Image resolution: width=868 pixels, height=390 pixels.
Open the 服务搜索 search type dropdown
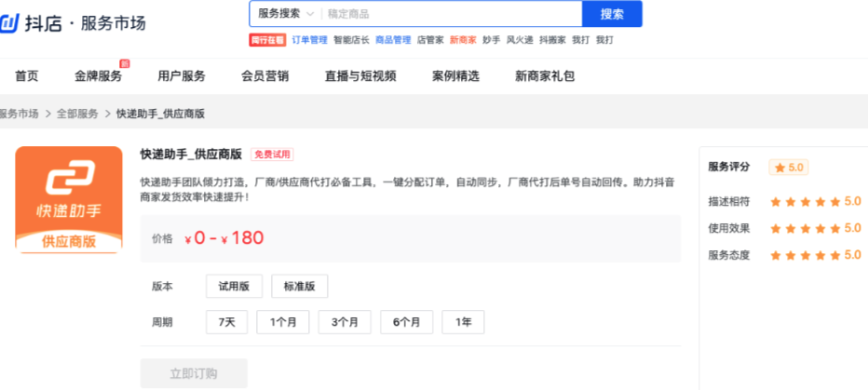(286, 14)
